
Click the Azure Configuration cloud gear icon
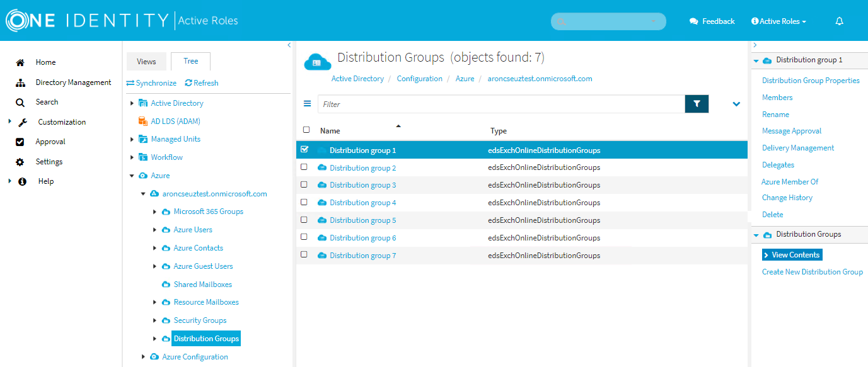[x=154, y=357]
